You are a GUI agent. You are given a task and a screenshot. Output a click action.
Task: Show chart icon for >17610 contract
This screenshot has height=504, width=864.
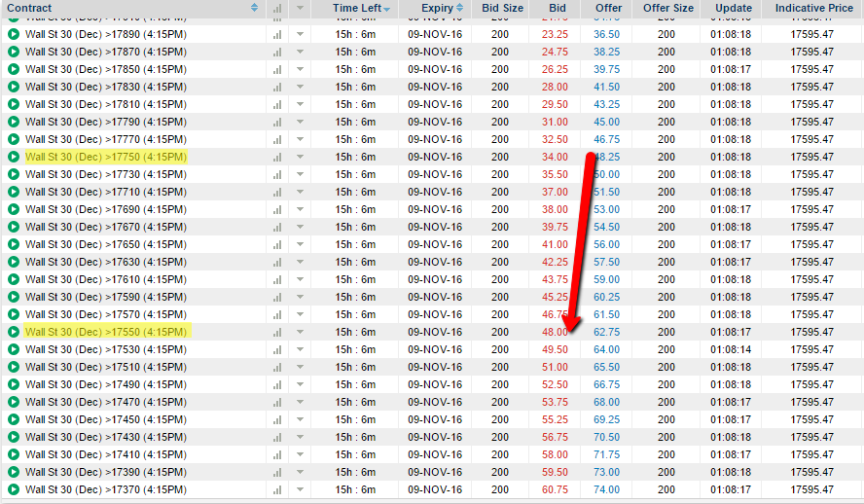(277, 279)
